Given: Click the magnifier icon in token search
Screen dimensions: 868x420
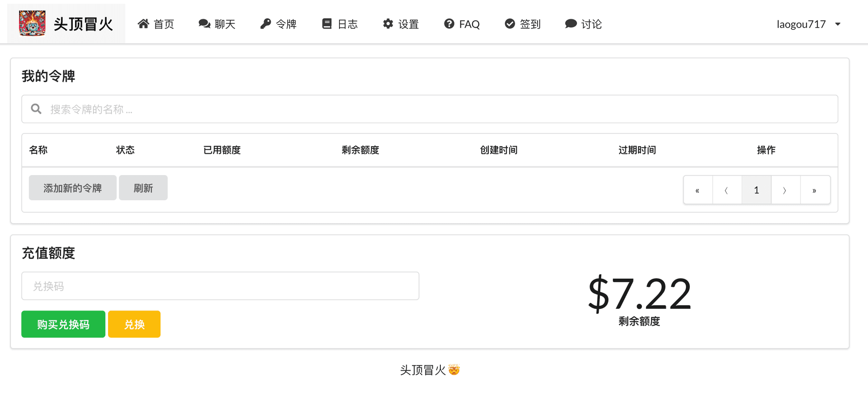Looking at the screenshot, I should coord(36,109).
